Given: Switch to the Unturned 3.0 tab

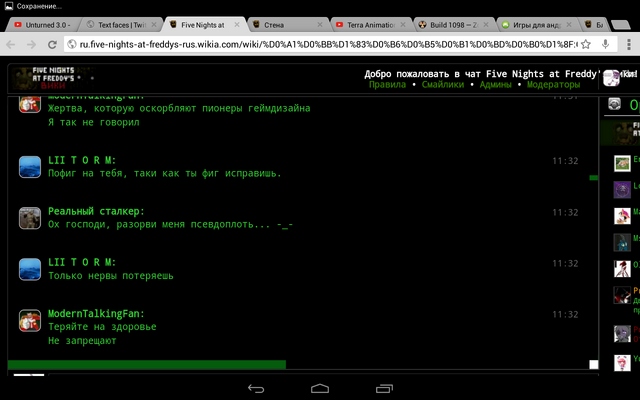Looking at the screenshot, I should pos(43,25).
